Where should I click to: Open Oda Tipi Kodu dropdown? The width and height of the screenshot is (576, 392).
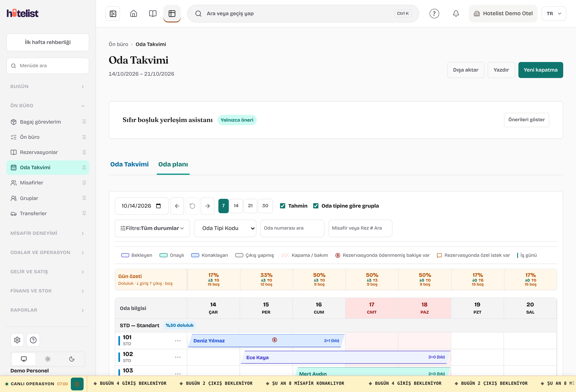click(225, 228)
